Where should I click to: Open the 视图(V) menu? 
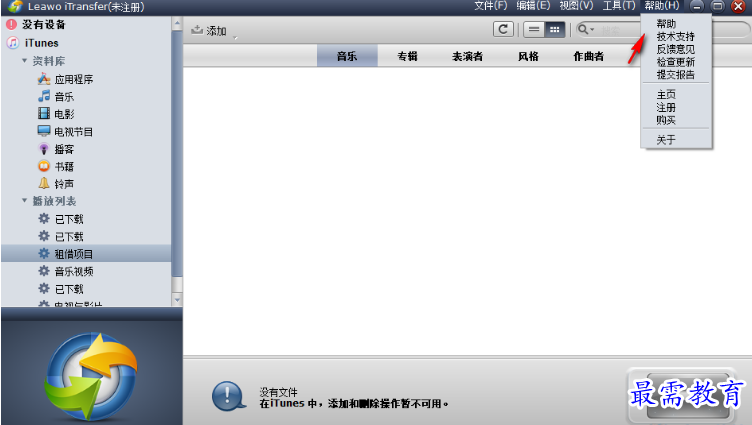pyautogui.click(x=576, y=6)
